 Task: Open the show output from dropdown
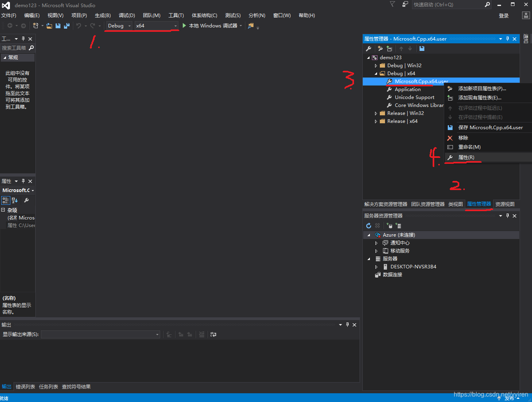[x=101, y=334]
